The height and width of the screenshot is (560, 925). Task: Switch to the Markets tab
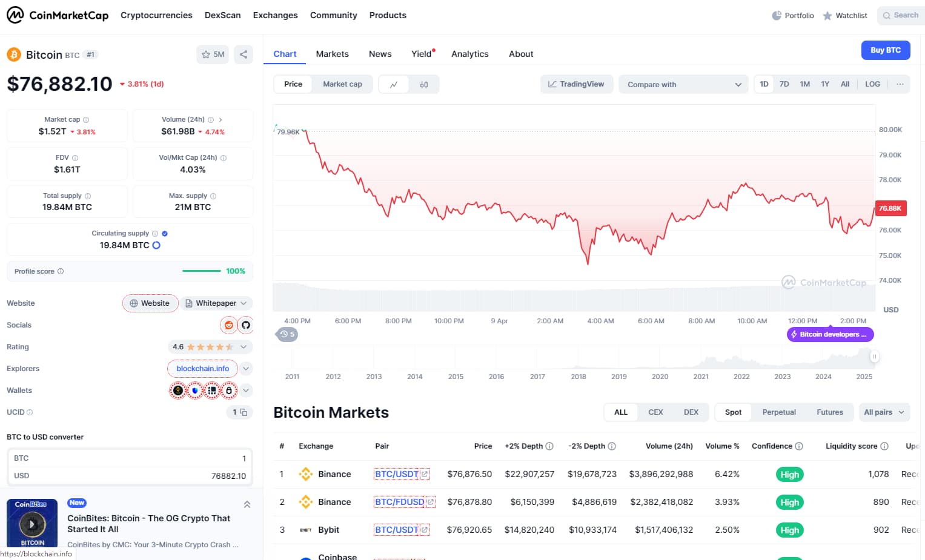332,54
